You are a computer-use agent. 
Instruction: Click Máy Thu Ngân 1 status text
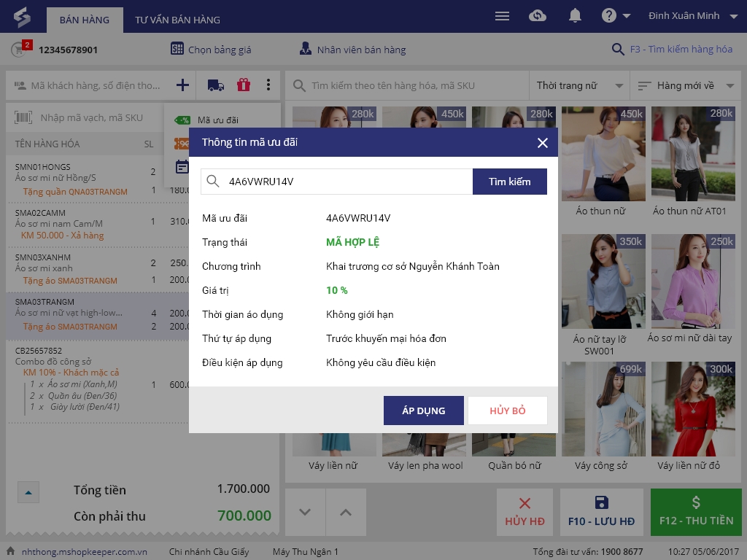click(x=306, y=552)
